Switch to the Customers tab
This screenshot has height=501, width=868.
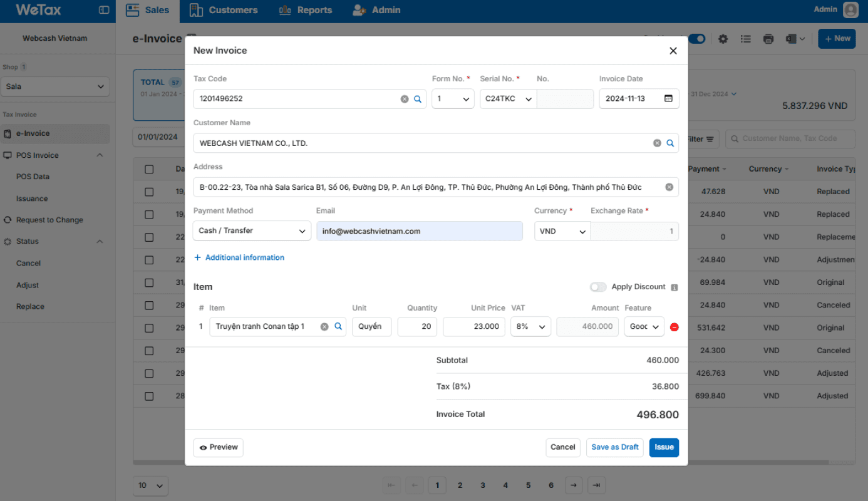coord(224,10)
